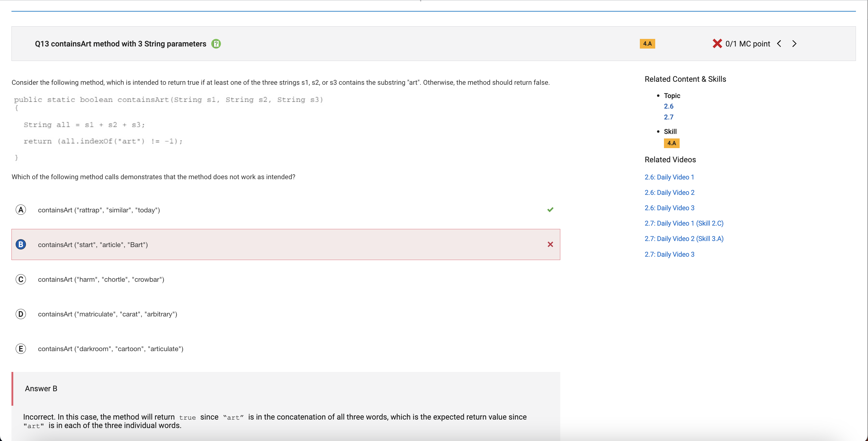Click the 'Which of the following method calls' prompt

pos(153,177)
